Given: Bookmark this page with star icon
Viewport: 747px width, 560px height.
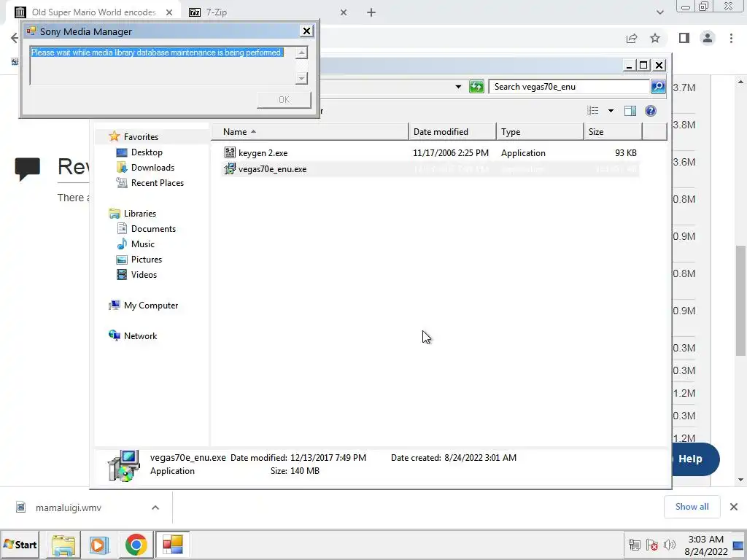Looking at the screenshot, I should pos(655,38).
